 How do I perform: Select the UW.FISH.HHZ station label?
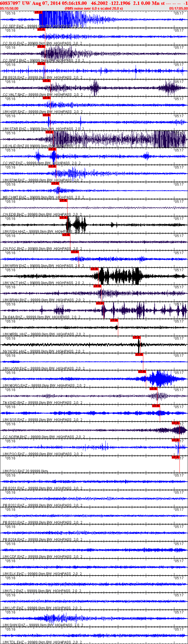(x=43, y=232)
